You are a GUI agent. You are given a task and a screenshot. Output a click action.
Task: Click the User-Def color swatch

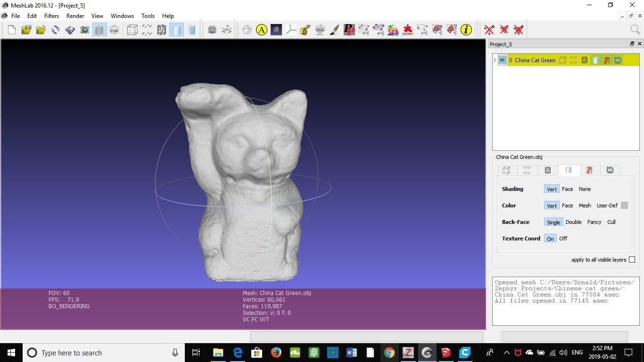tap(624, 206)
